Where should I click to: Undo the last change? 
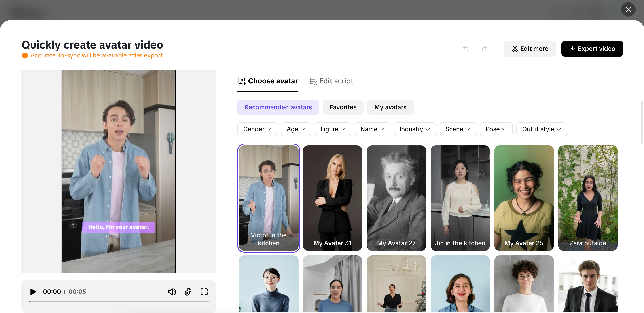click(466, 49)
